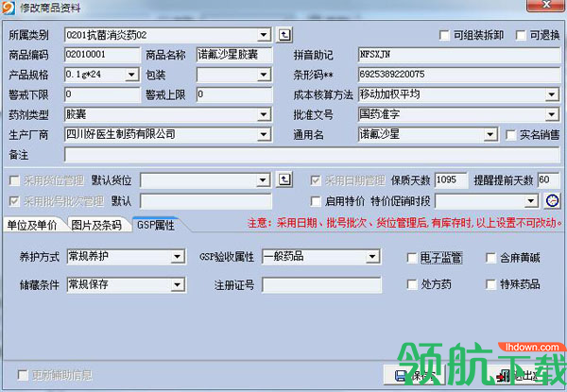The height and width of the screenshot is (392, 567).
Task: Open the 药剂类型 dropdown
Action: pyautogui.click(x=264, y=115)
